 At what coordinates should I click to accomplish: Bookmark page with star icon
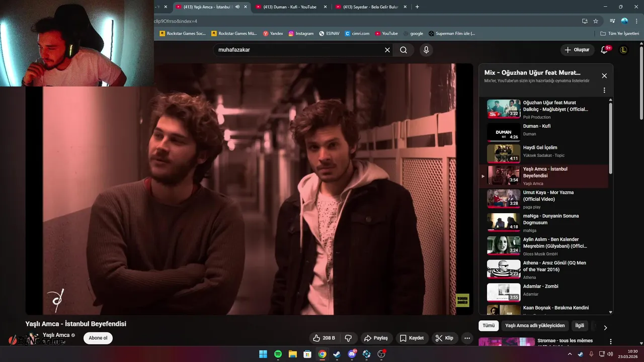click(596, 21)
